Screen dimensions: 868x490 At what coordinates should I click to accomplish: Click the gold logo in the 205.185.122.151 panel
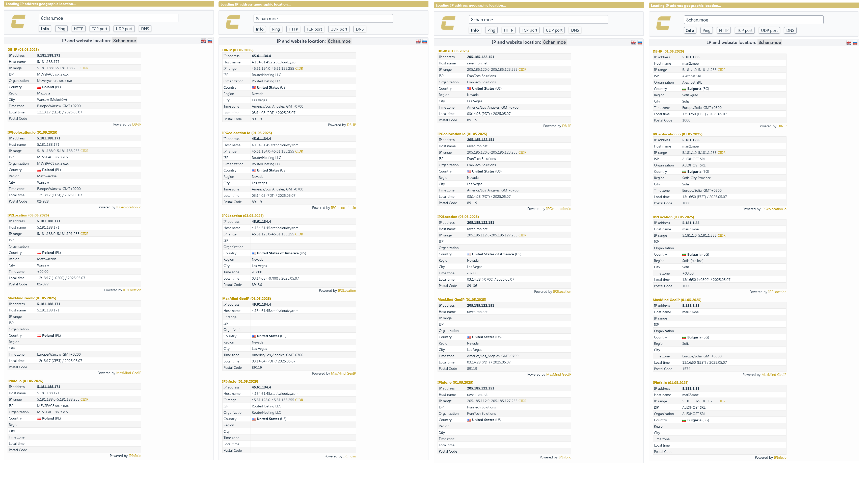[x=448, y=23]
